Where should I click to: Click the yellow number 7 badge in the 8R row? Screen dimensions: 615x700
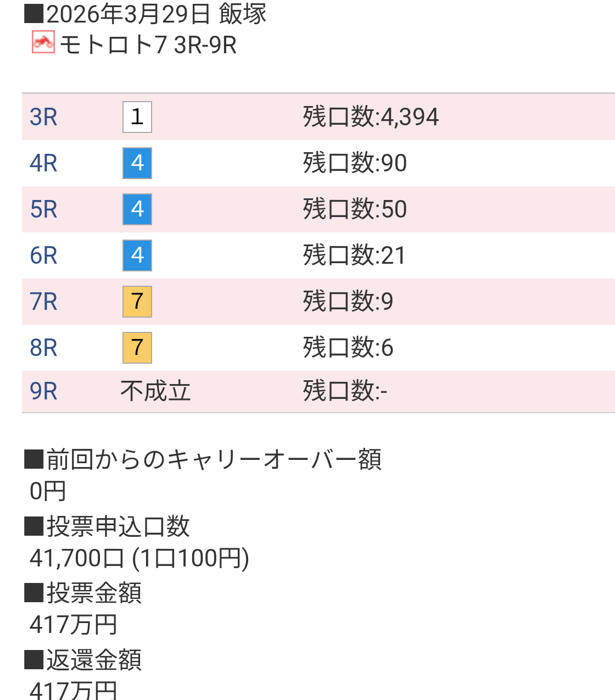pyautogui.click(x=137, y=348)
